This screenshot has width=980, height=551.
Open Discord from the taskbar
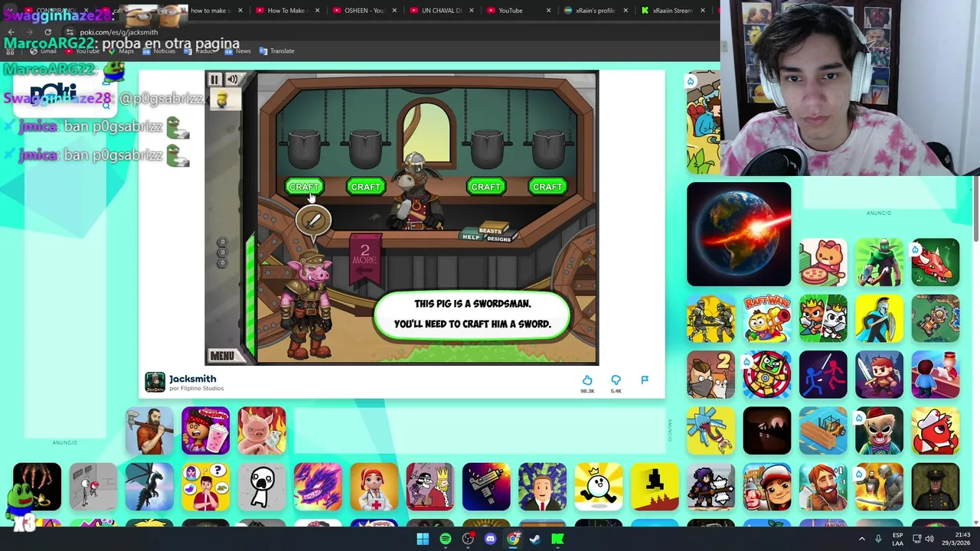coord(490,539)
